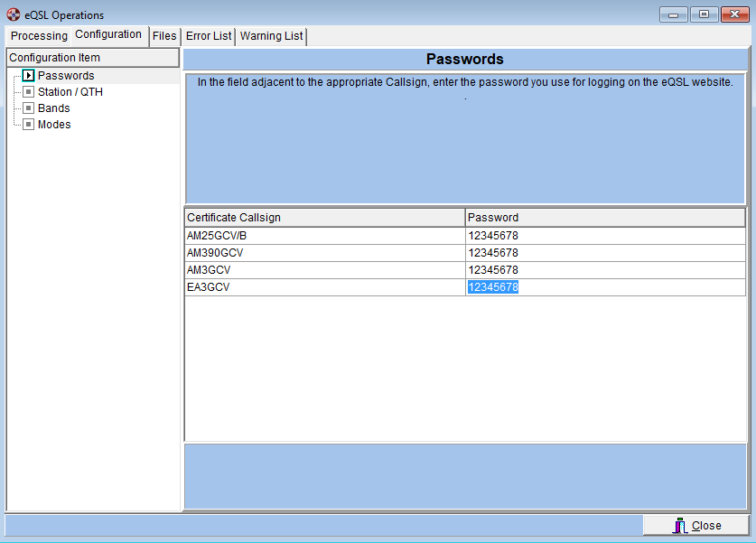This screenshot has width=756, height=543.
Task: Switch to the Processing tab
Action: tap(39, 36)
